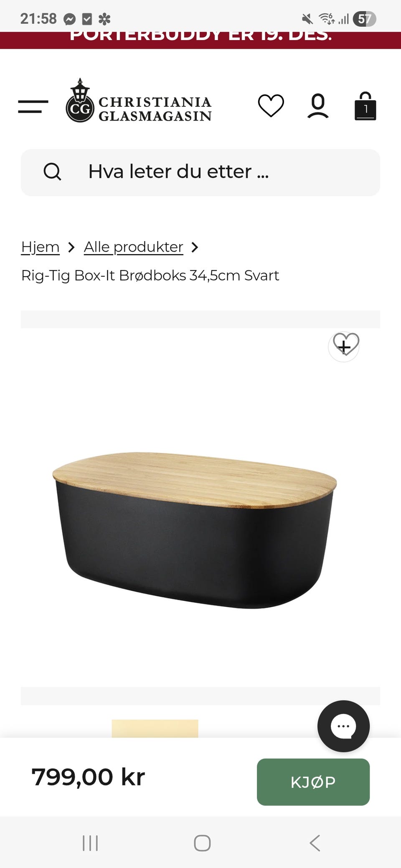Tap the Android home button
This screenshot has width=401, height=868.
(x=202, y=843)
